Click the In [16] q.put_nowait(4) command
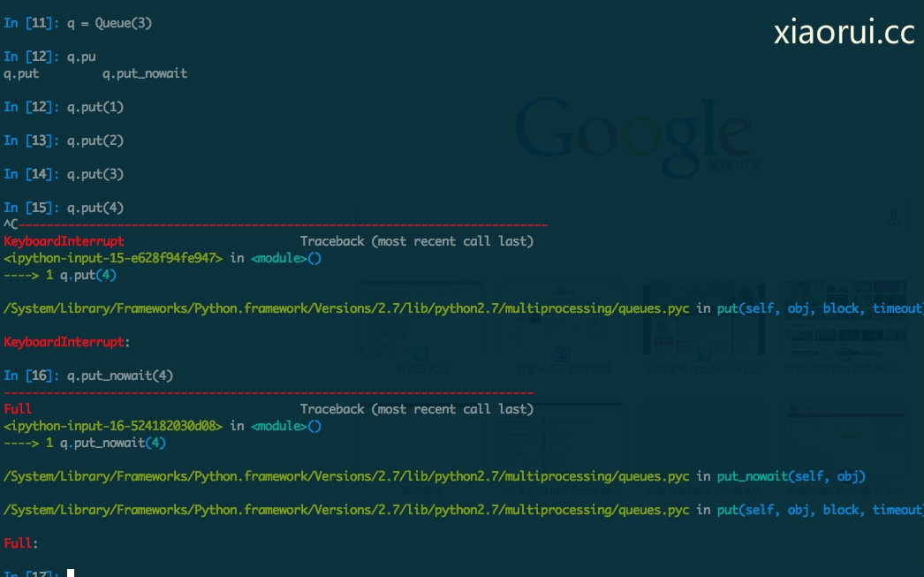924x577 pixels. pyautogui.click(x=88, y=376)
